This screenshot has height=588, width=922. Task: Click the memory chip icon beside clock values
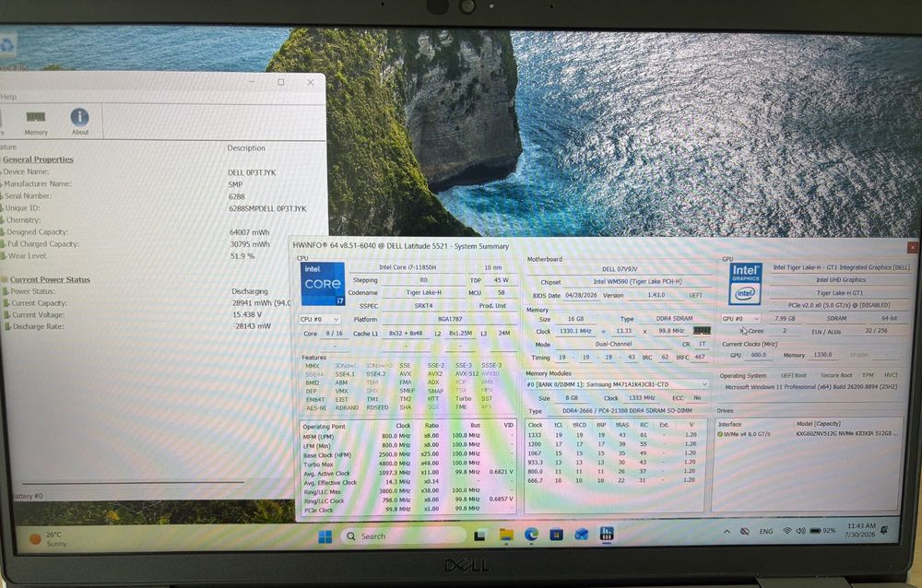(x=702, y=331)
